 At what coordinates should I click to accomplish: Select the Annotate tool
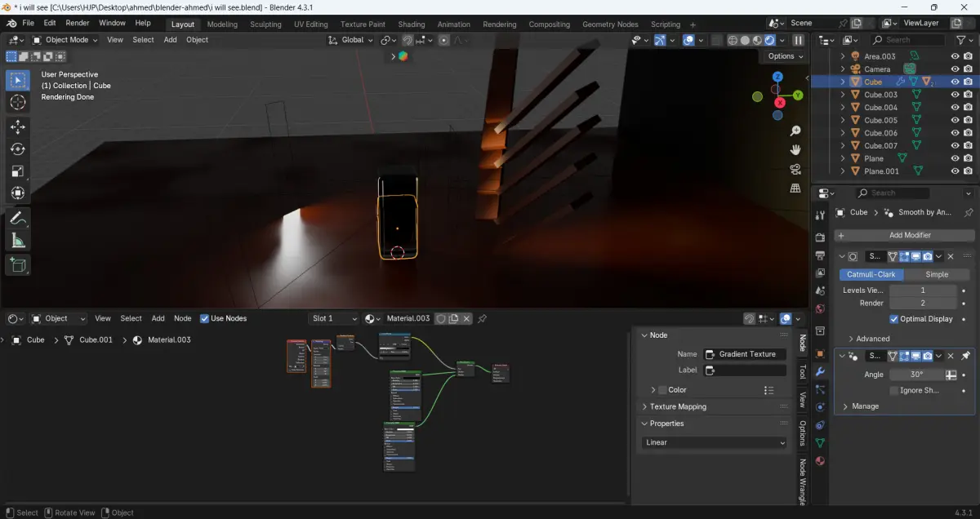18,219
